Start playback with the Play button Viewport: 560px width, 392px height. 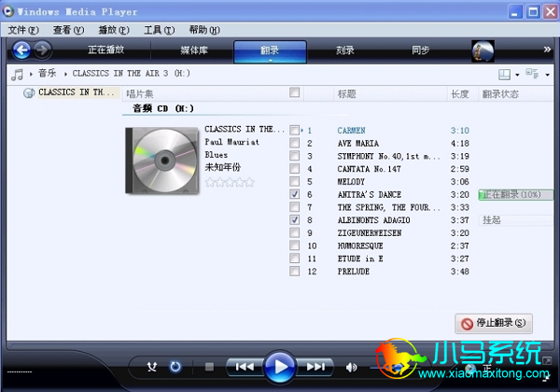click(280, 367)
